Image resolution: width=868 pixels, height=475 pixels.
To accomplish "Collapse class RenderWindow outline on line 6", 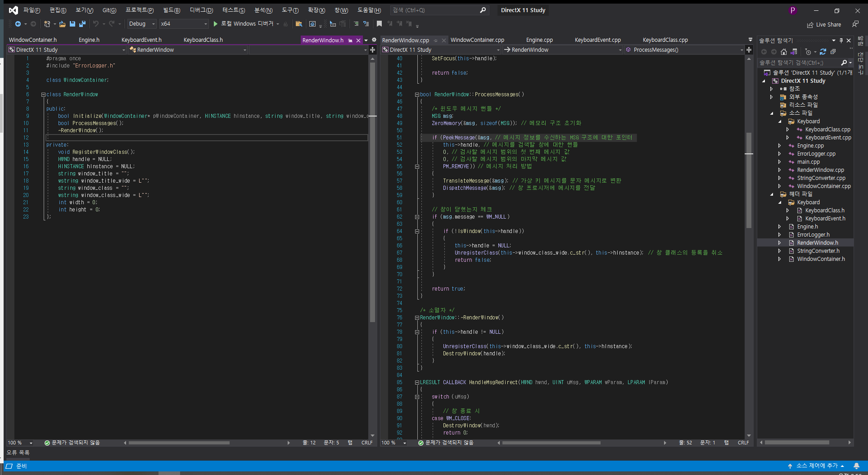I will (x=43, y=94).
